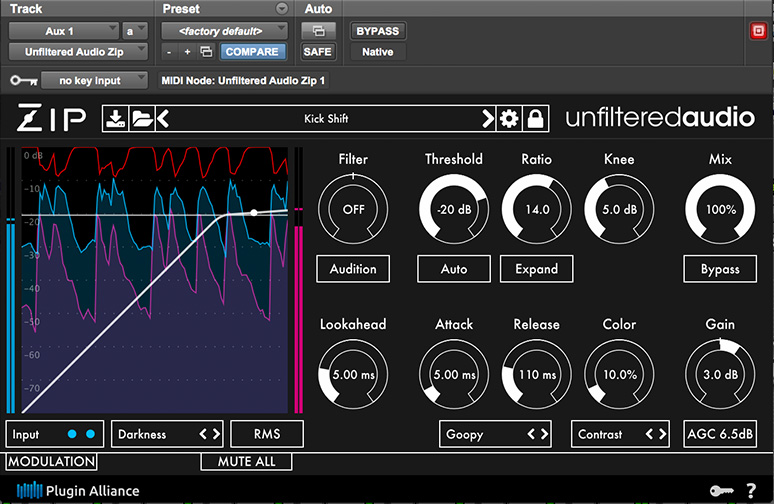Click the Plugin Alliance key icon
Image resolution: width=774 pixels, height=504 pixels.
coord(720,490)
